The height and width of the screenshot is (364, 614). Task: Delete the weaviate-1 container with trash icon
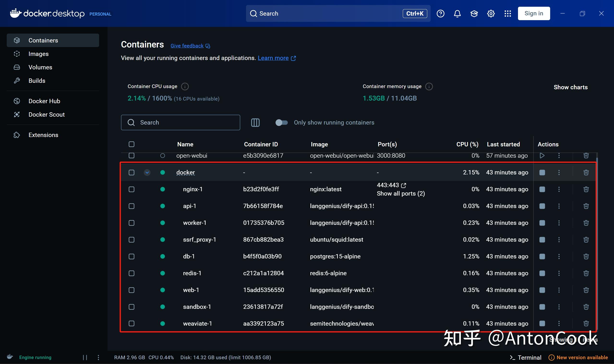coord(586,323)
